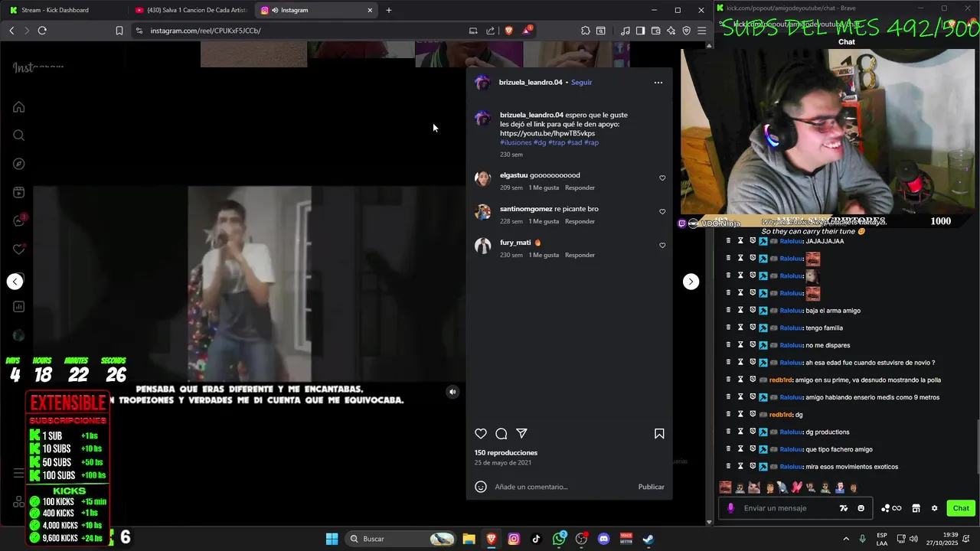This screenshot has height=551, width=980.
Task: Go to the previous reel with the left arrow
Action: point(15,282)
